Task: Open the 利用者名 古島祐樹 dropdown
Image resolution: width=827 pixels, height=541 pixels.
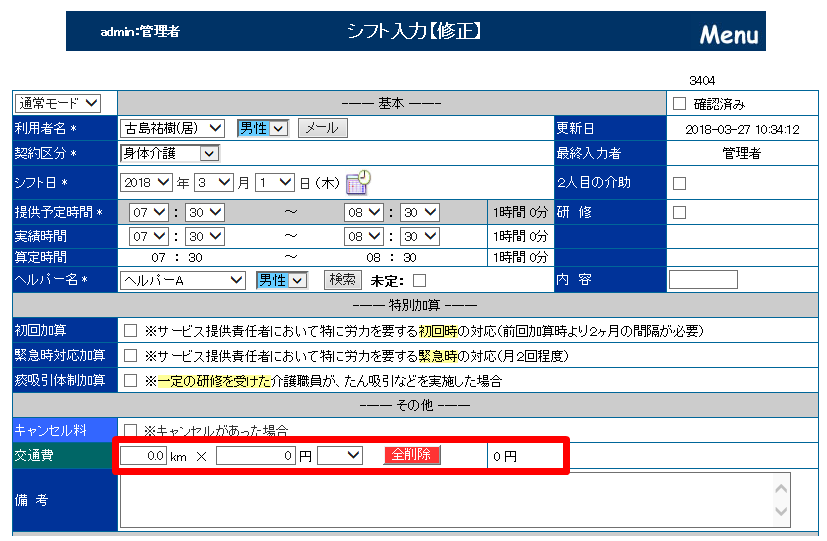Action: (173, 128)
